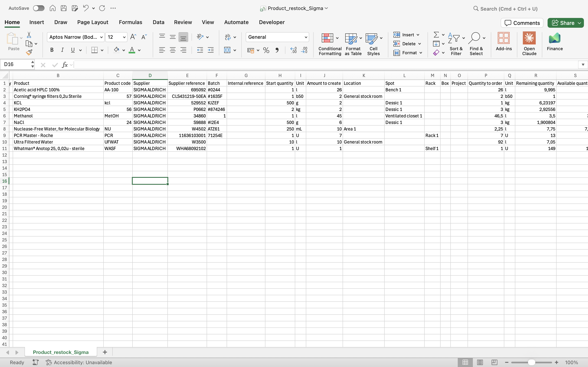Click the AutoSum sigma icon
This screenshot has width=588, height=367.
tap(436, 35)
